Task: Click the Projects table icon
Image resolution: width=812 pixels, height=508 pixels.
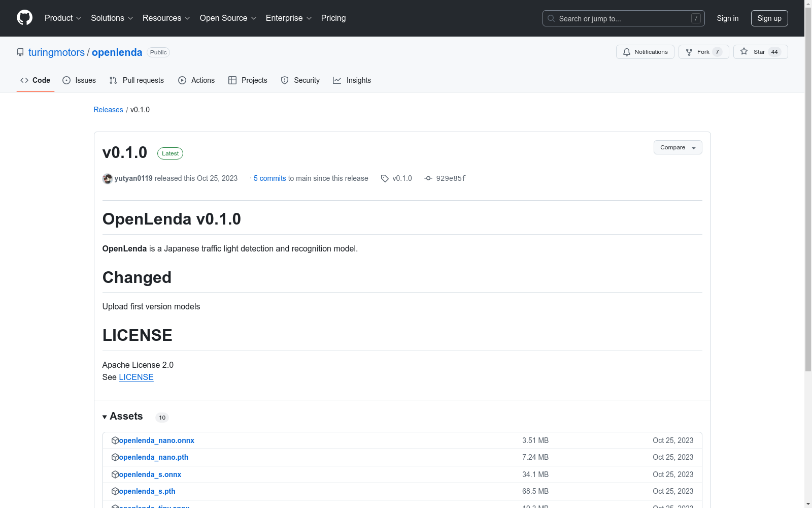Action: coord(232,80)
